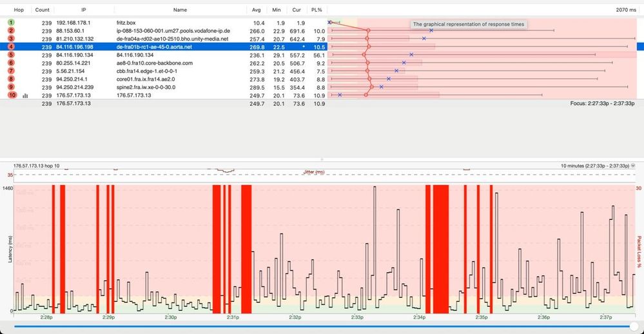The height and width of the screenshot is (334, 644).
Task: Click the 176.57.173.13 hop 10 graph title
Action: pos(36,166)
